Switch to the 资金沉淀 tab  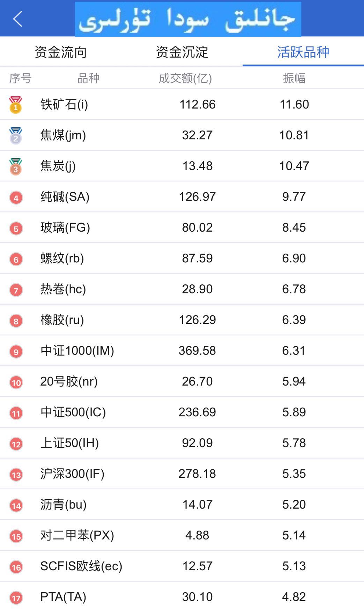pos(182,52)
